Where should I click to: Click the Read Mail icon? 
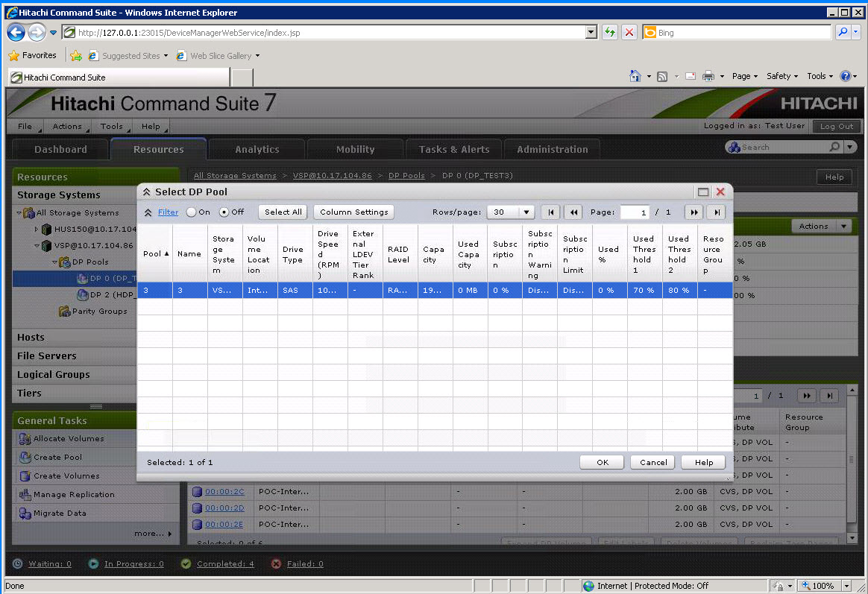pyautogui.click(x=691, y=76)
